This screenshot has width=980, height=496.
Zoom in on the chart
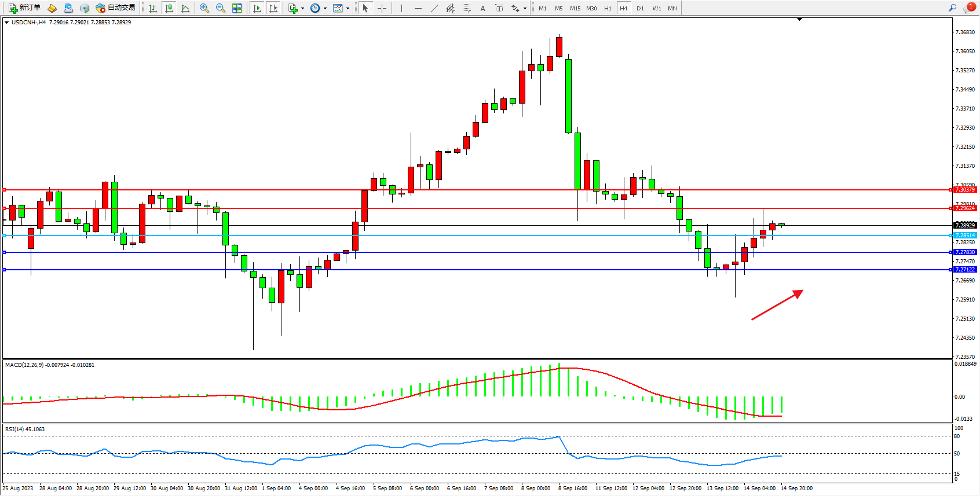pyautogui.click(x=204, y=8)
